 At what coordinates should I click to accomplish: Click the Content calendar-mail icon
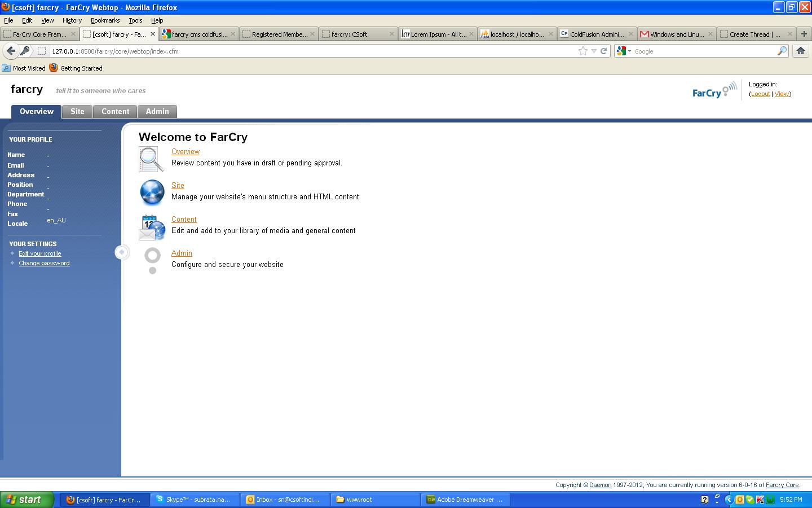tap(152, 227)
